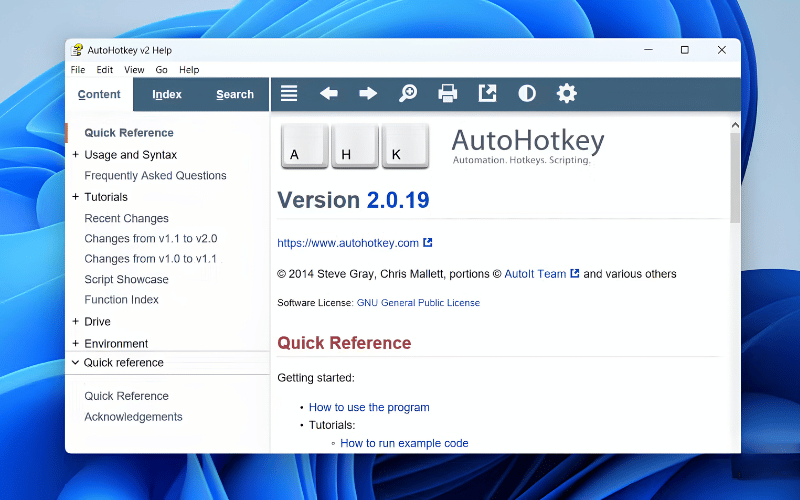
Task: Open the File menu
Action: pyautogui.click(x=78, y=69)
